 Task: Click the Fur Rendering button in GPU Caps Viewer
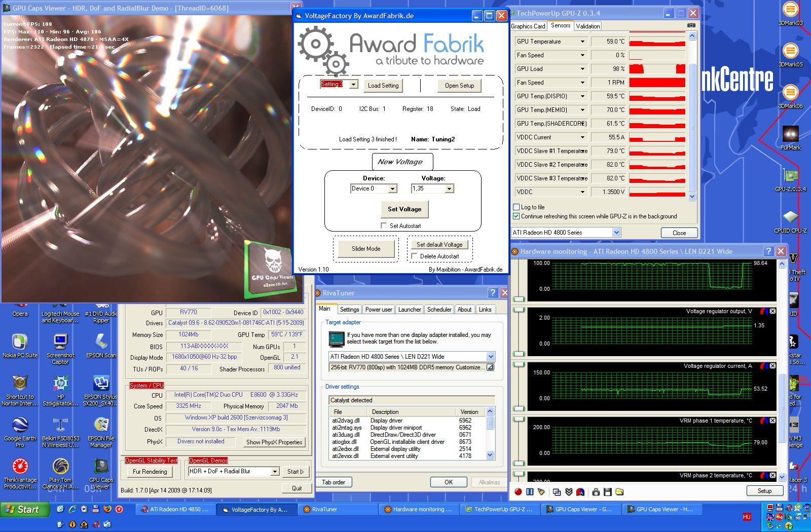150,471
